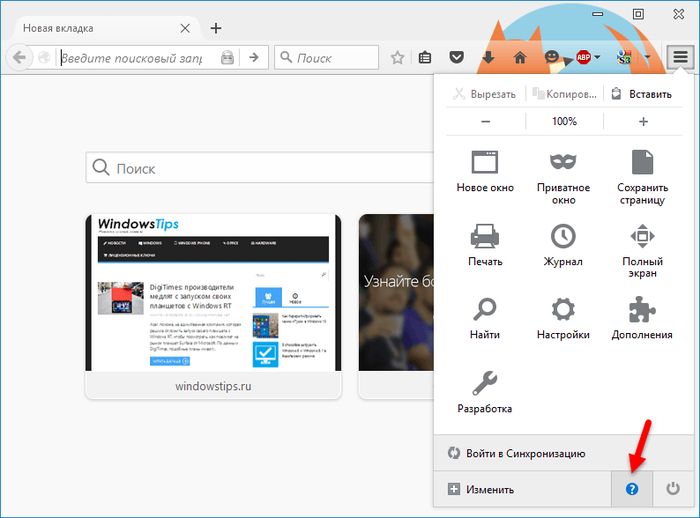700x518 pixels.
Task: Open Private Window (Приватное окно) mask icon
Action: tap(564, 163)
